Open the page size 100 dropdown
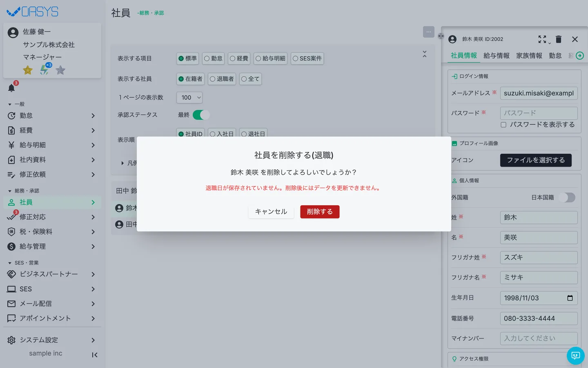This screenshot has width=588, height=368. tap(189, 97)
